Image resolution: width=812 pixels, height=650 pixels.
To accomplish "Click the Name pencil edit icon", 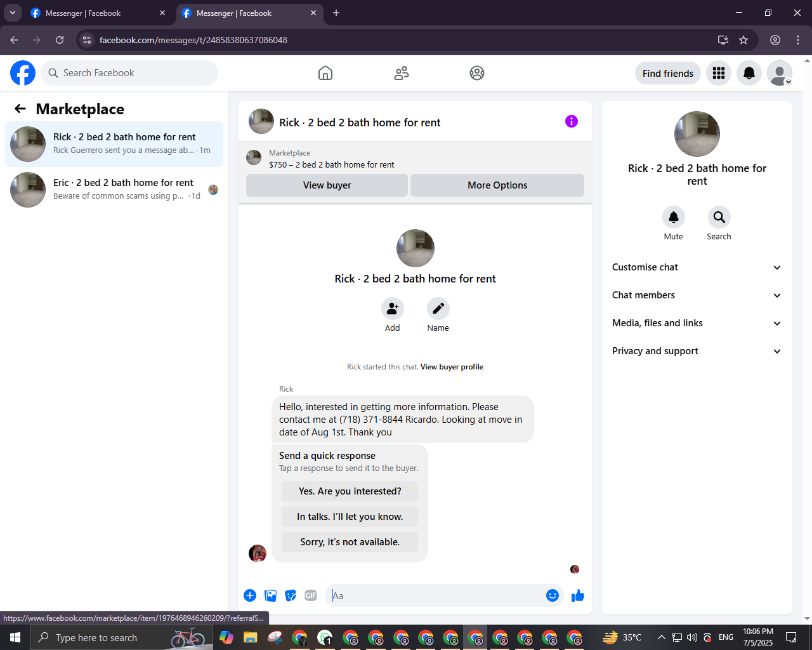I will (438, 308).
